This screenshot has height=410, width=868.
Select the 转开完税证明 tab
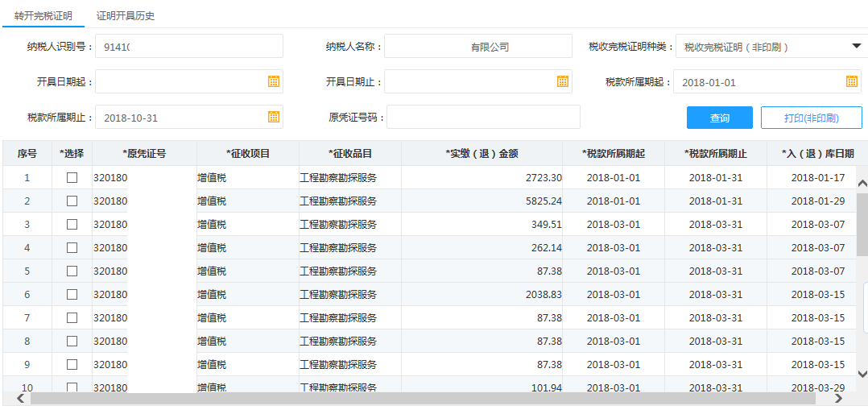[43, 15]
